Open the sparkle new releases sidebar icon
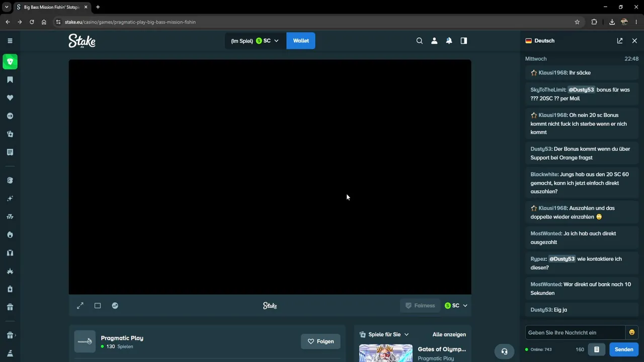Image resolution: width=644 pixels, height=362 pixels. (10, 199)
